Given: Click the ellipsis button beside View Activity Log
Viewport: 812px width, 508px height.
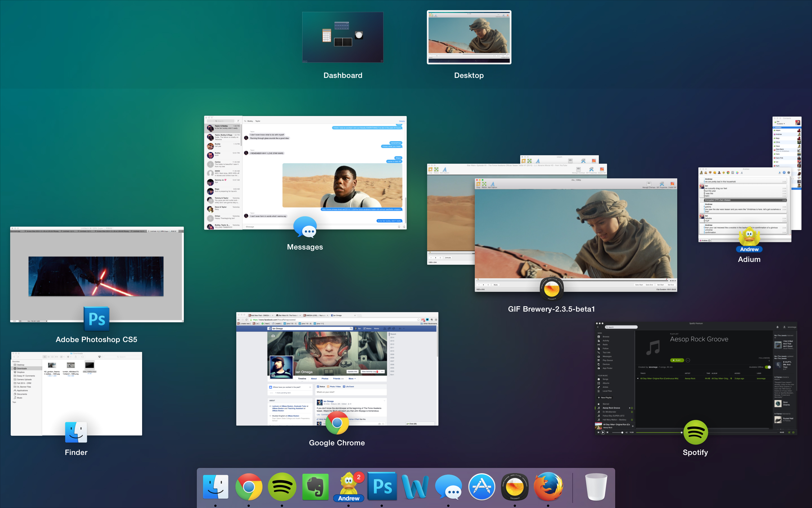Looking at the screenshot, I should pyautogui.click(x=382, y=372).
